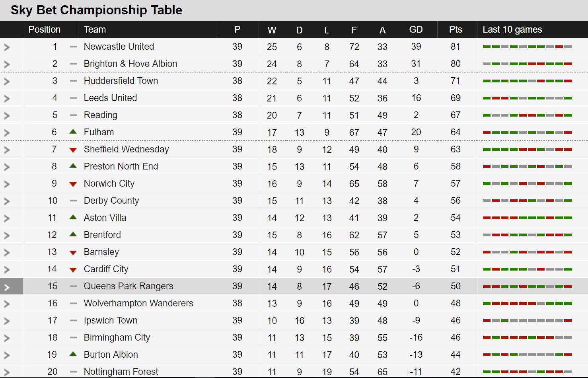Sort by the Pts column header
The image size is (588, 378).
pos(456,29)
